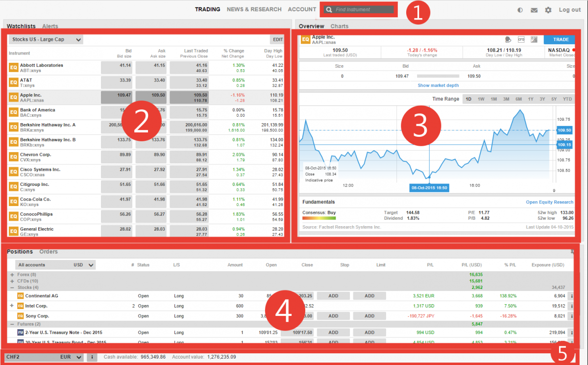This screenshot has width=588, height=365.
Task: Open the messages envelope icon
Action: [x=534, y=10]
